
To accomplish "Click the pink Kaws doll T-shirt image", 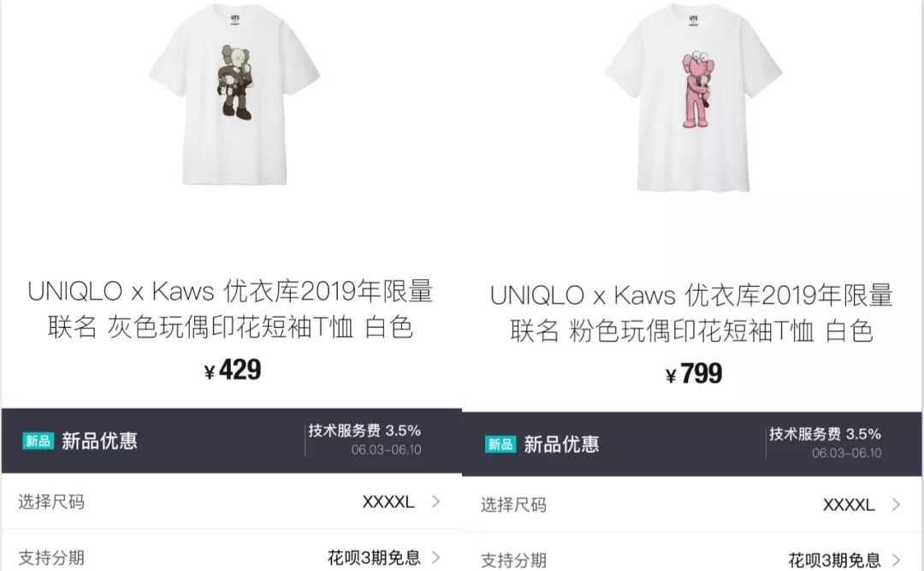I will [693, 98].
